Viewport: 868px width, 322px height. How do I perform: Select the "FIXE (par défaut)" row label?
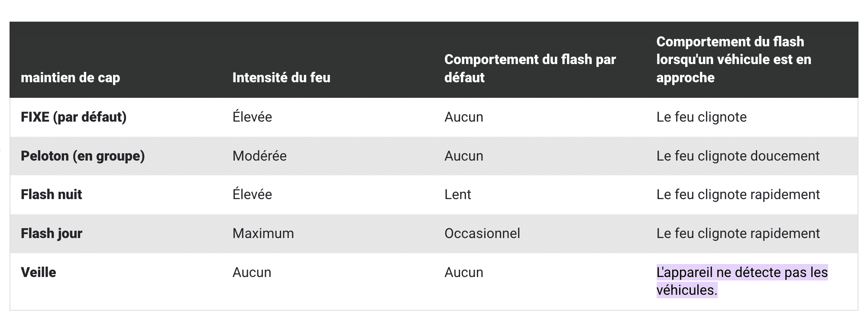(74, 117)
